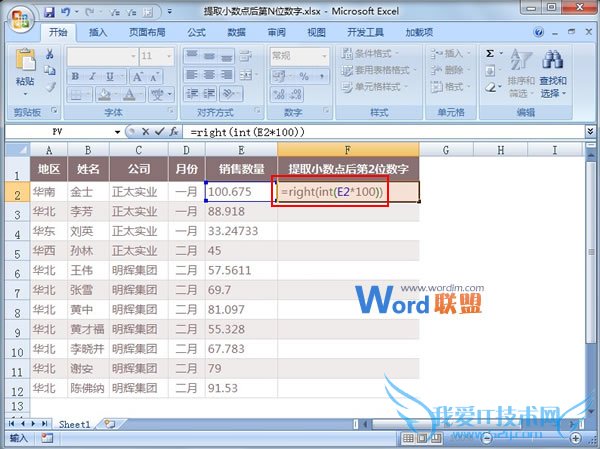
Task: Apply the font color A
Action: [130, 94]
